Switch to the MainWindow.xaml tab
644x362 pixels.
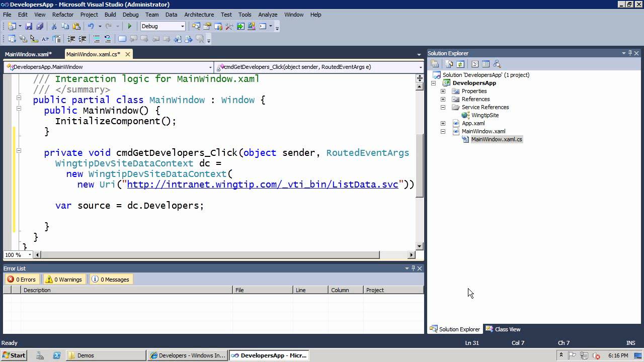point(28,54)
